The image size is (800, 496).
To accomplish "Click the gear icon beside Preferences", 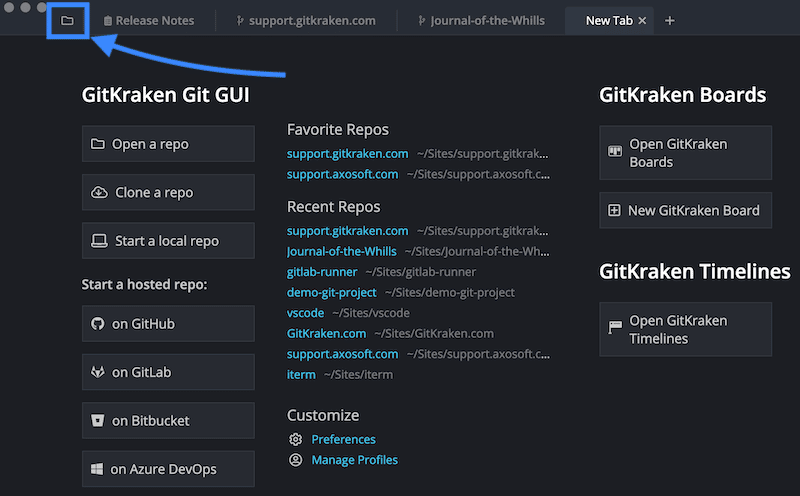I will pyautogui.click(x=295, y=439).
